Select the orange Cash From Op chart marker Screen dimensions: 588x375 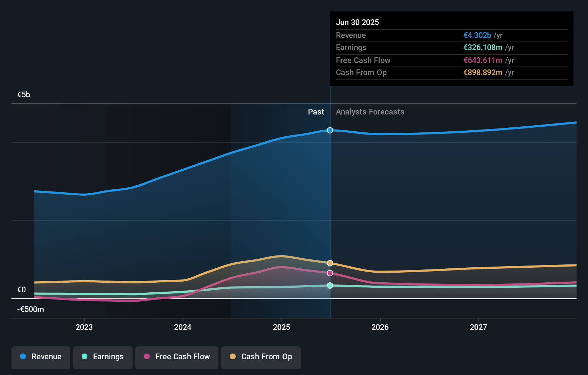pyautogui.click(x=329, y=263)
